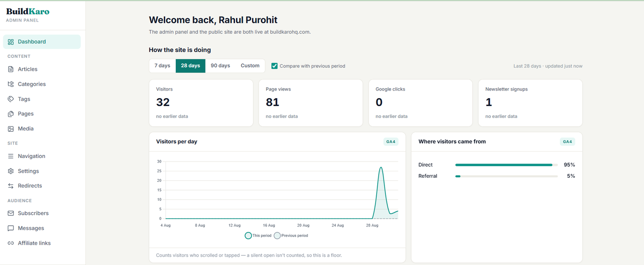Click the Dashboard grid icon in sidebar
This screenshot has height=265, width=644.
tap(11, 42)
